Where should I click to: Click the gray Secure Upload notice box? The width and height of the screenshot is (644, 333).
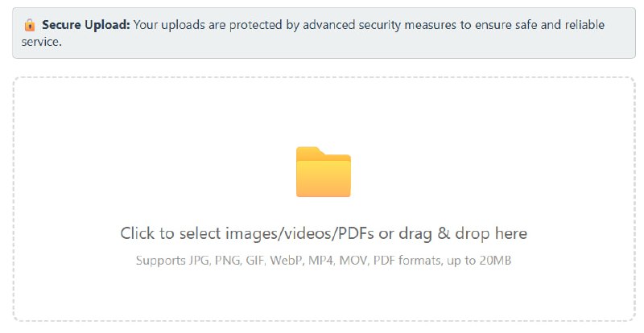324,33
